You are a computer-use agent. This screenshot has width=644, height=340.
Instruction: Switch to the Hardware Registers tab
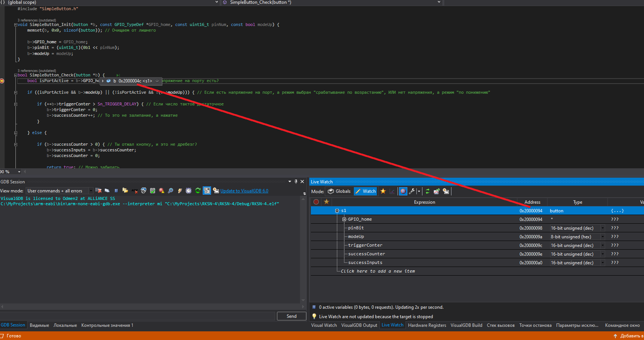pos(427,325)
